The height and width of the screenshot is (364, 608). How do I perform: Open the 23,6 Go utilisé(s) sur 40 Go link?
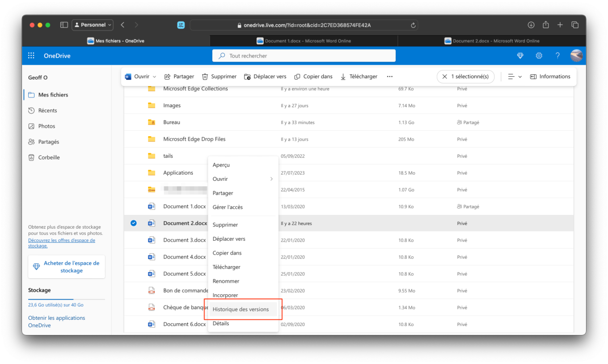click(x=56, y=305)
